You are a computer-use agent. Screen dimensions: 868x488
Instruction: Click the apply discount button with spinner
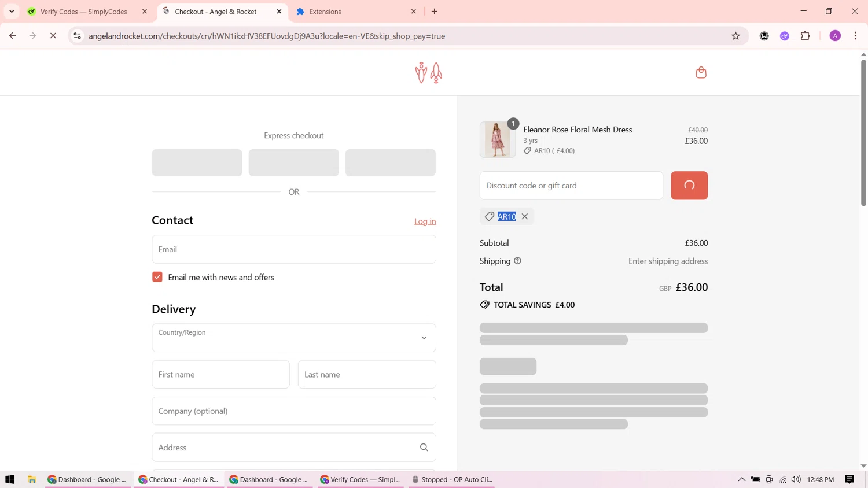[689, 186]
